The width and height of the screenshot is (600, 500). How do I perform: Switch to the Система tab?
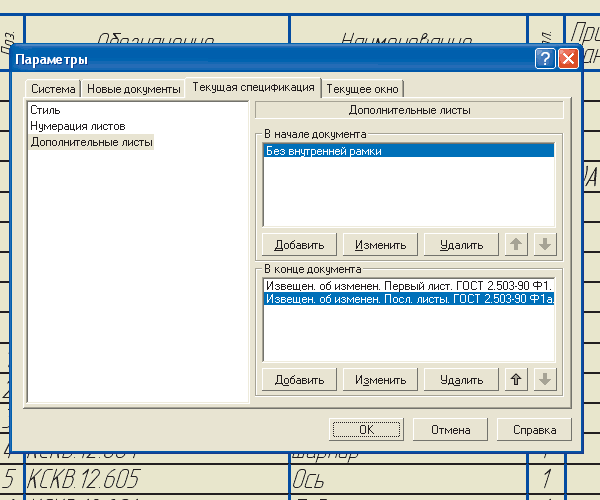(53, 89)
